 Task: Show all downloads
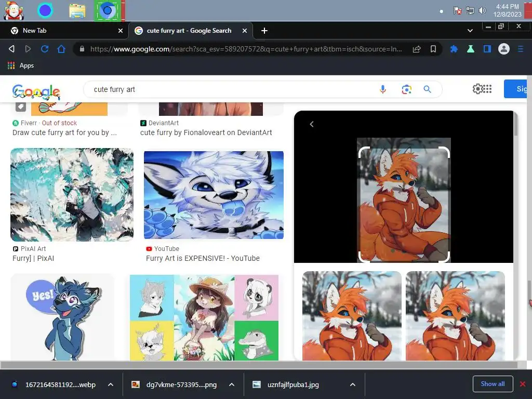(x=493, y=384)
